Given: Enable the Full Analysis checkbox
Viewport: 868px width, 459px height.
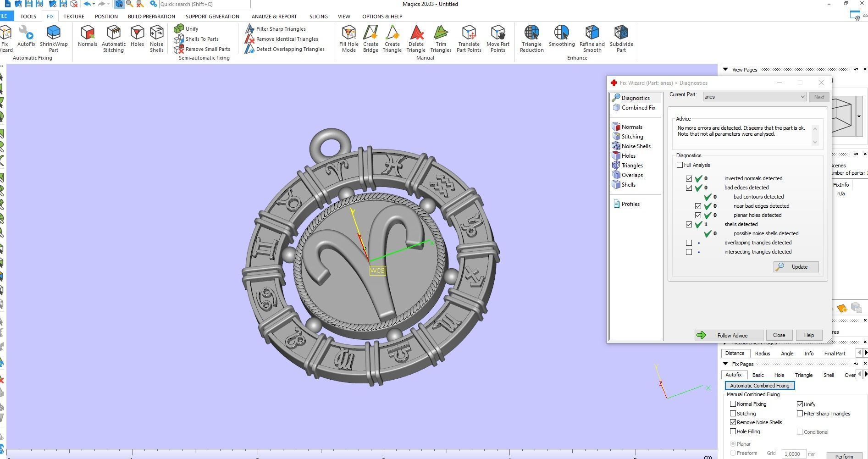Looking at the screenshot, I should click(680, 165).
